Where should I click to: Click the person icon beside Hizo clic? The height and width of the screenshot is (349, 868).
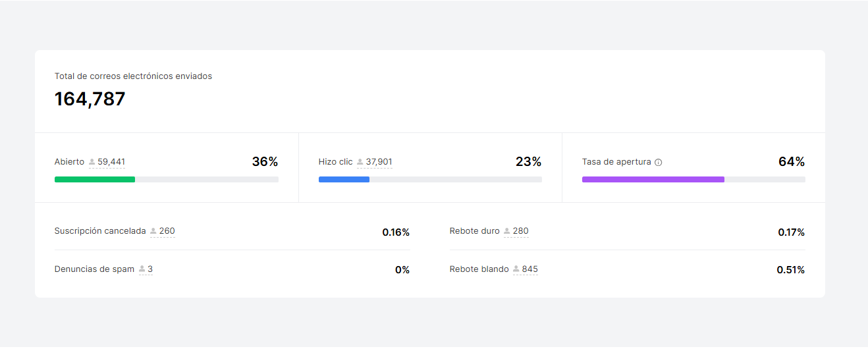(x=360, y=162)
